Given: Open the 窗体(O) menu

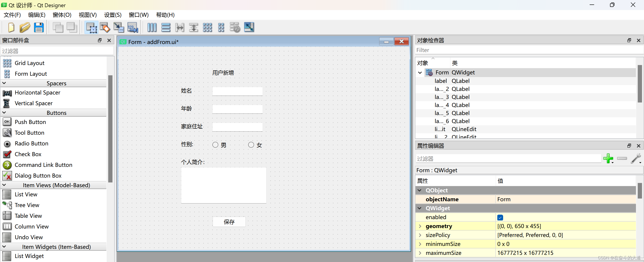Looking at the screenshot, I should (62, 15).
